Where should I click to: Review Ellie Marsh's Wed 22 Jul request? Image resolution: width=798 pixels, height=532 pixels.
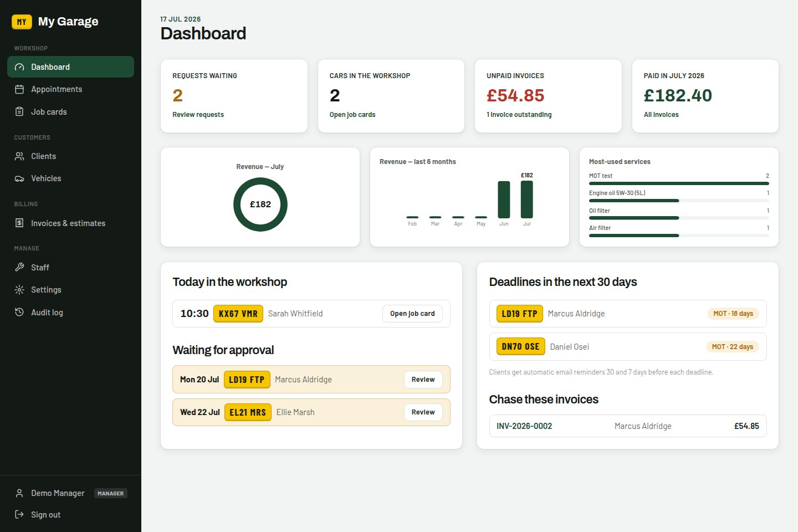[x=423, y=412]
